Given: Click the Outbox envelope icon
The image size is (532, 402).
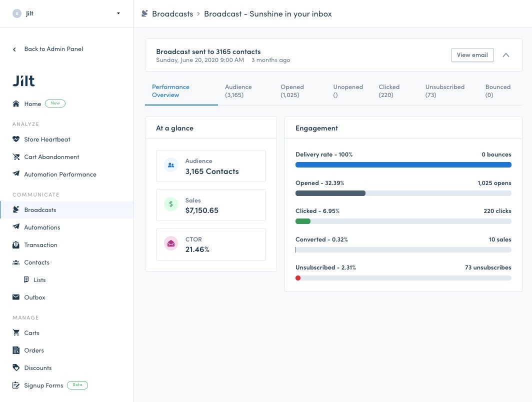Looking at the screenshot, I should 16,297.
